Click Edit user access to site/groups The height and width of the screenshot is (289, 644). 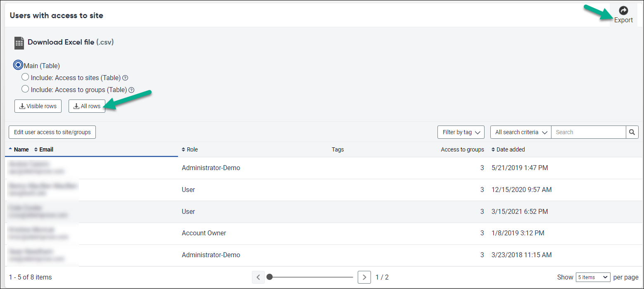[52, 132]
